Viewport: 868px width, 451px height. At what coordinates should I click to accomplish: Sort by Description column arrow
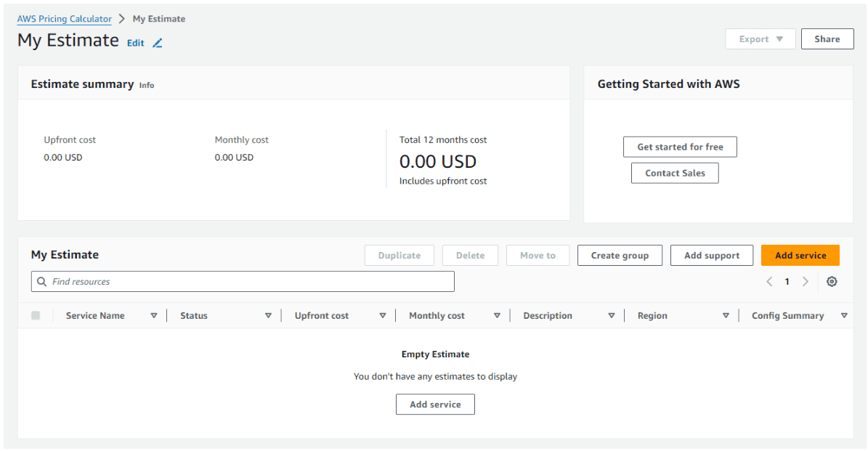click(x=611, y=315)
